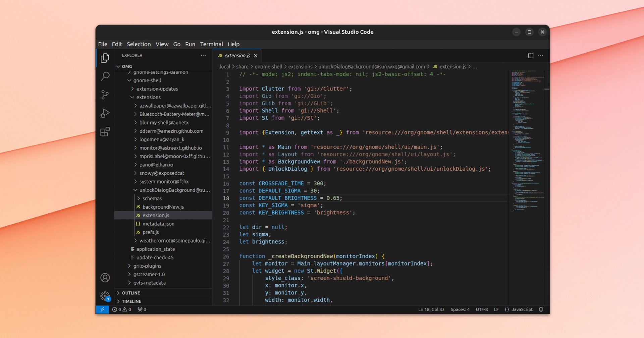Screen dimensions: 644x338
Task: Expand the gstreamer-1.0 folder
Action: tap(163, 274)
